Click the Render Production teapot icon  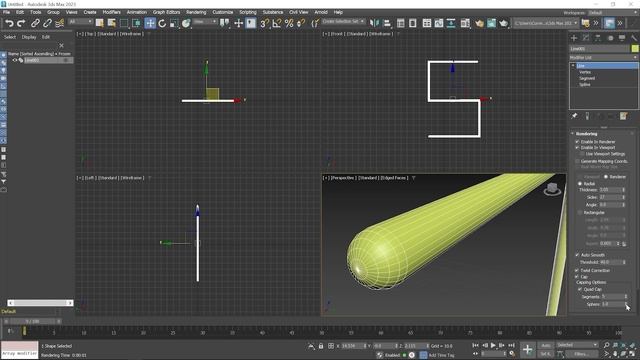point(503,23)
